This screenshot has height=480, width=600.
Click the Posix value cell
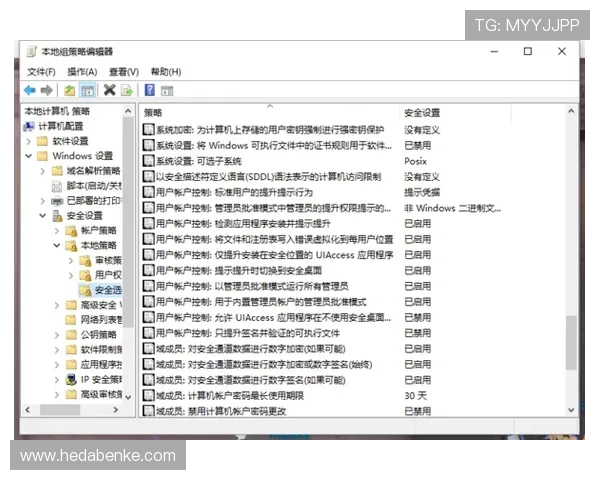point(415,161)
